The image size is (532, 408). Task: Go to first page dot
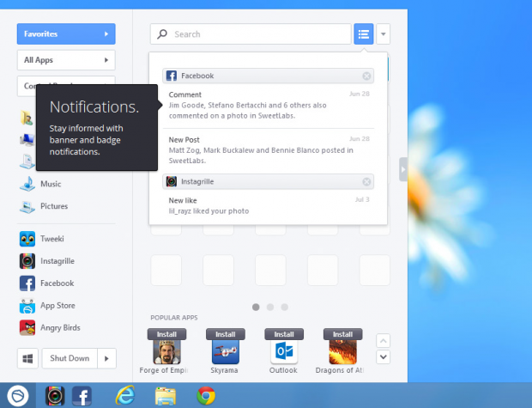click(256, 308)
